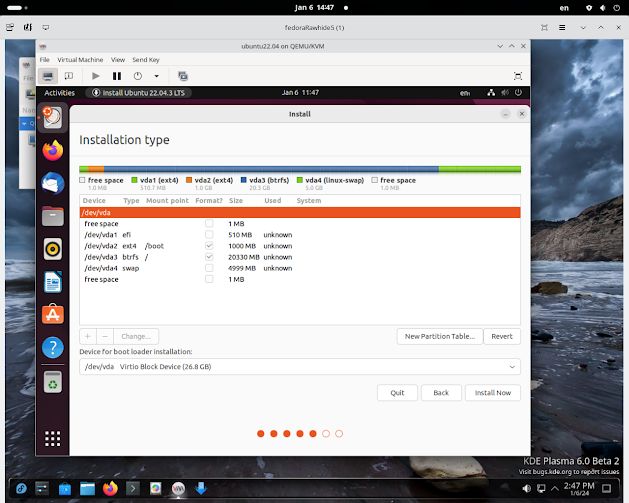
Task: Click the Quit button
Action: [x=397, y=393]
